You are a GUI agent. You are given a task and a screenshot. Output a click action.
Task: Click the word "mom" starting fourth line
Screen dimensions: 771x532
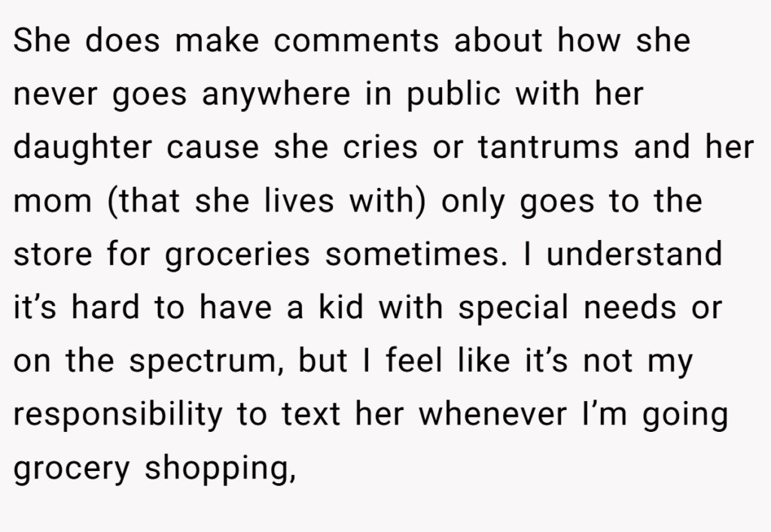pyautogui.click(x=53, y=202)
